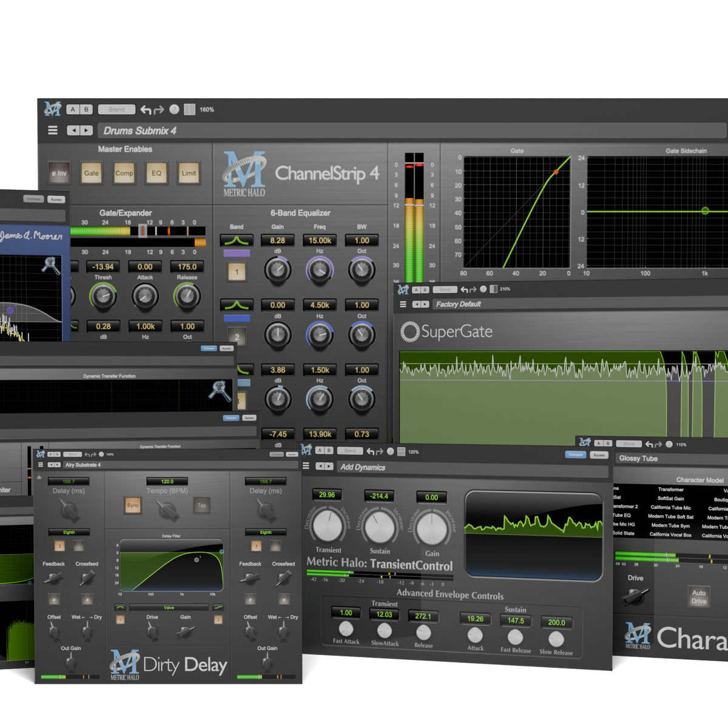Click blue Compare button in TransientControl
This screenshot has width=728, height=728.
point(576,454)
